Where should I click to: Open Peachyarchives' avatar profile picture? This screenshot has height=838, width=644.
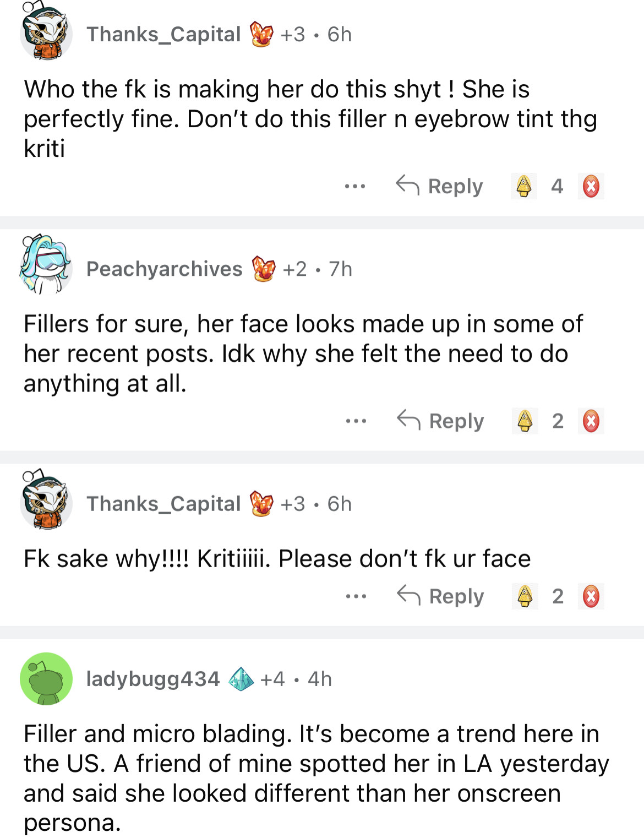[46, 265]
